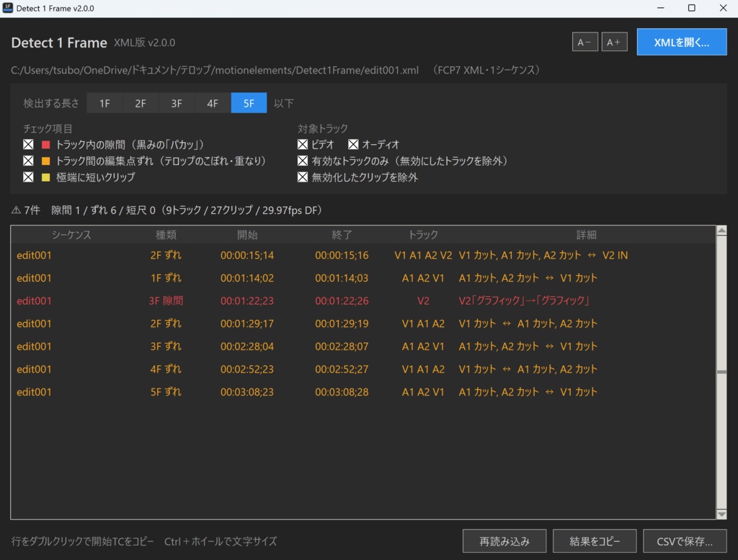Open an XML file with XMLを開く button
738x560 pixels.
682,43
